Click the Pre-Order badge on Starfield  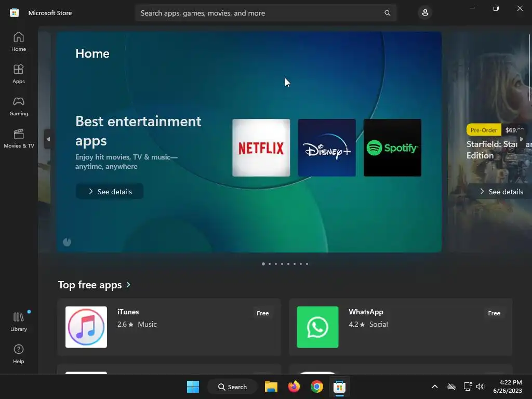[x=484, y=130]
